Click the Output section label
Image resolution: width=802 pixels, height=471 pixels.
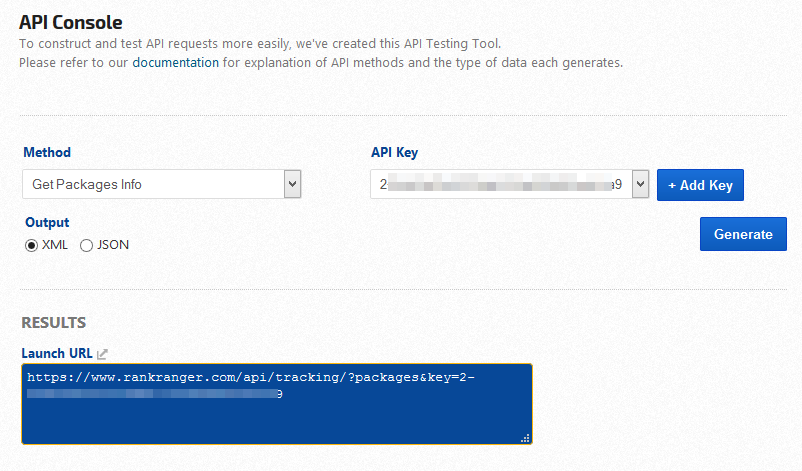pos(46,223)
